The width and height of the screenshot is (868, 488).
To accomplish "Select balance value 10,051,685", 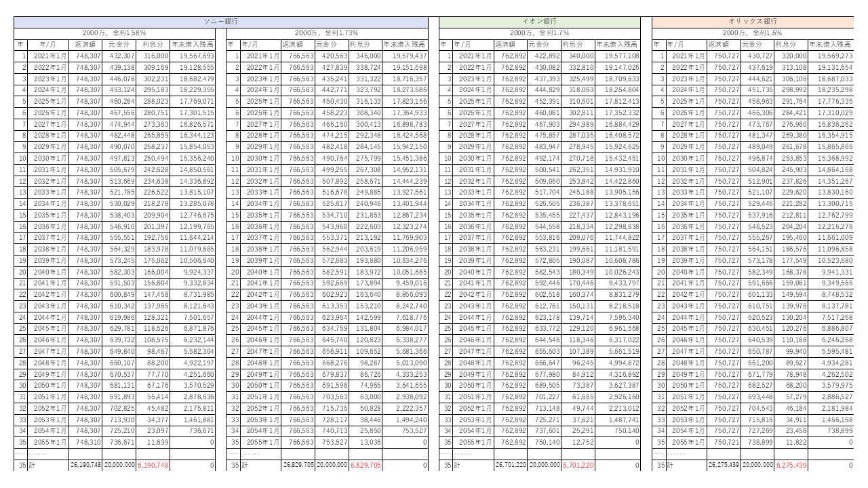I will click(406, 272).
